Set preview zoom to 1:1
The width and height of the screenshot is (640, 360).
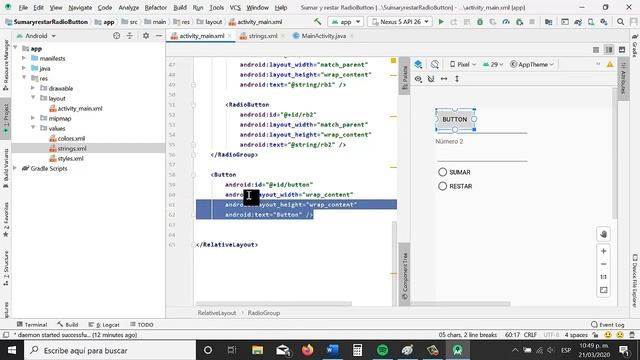[604, 277]
